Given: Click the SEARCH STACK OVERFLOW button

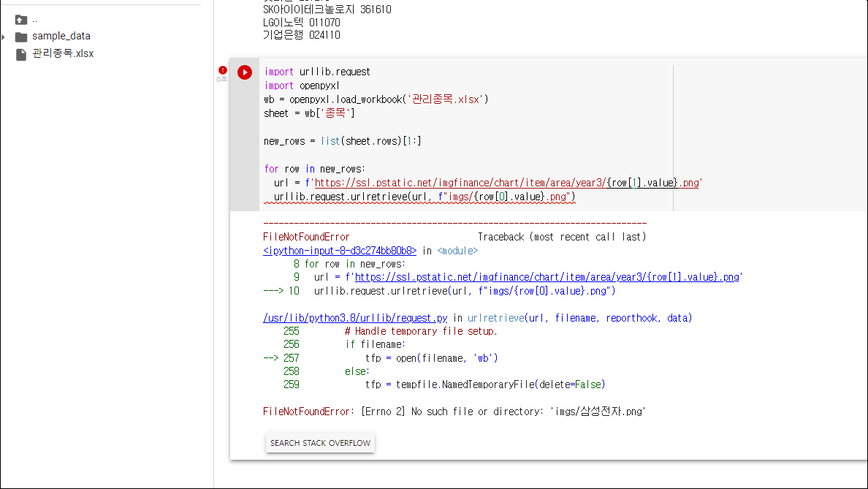Looking at the screenshot, I should coord(320,443).
